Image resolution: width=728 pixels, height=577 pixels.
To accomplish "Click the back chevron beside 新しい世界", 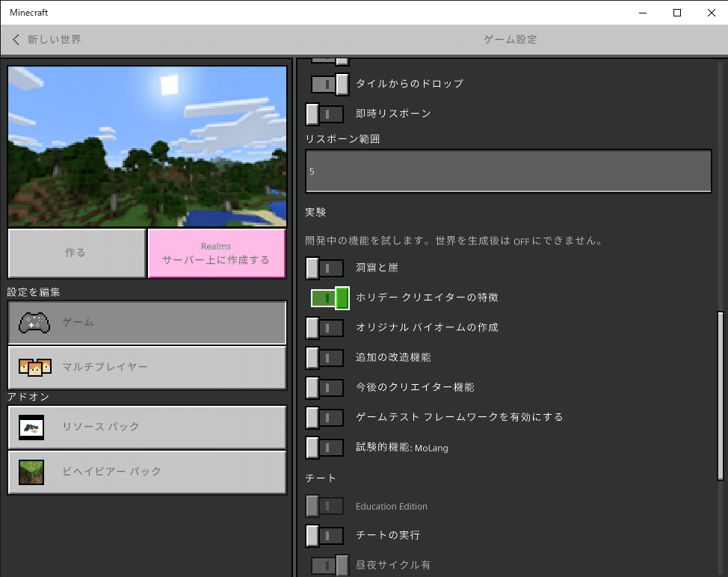I will [x=15, y=40].
